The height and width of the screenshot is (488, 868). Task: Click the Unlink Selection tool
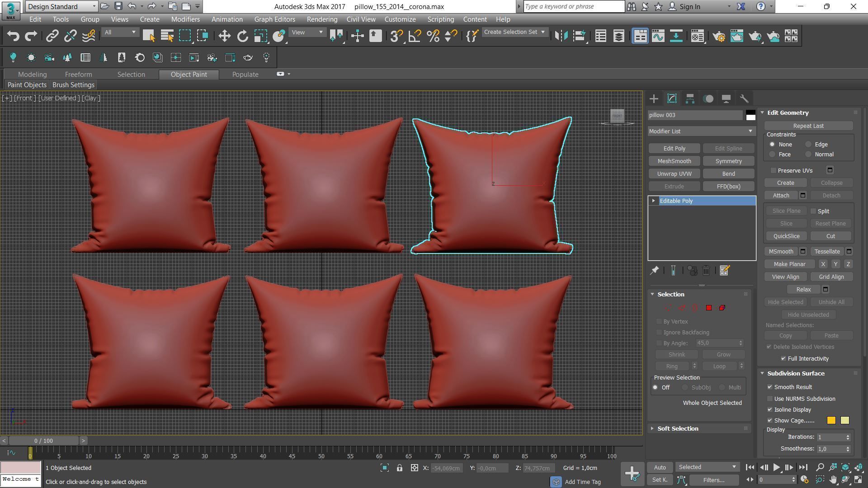70,36
